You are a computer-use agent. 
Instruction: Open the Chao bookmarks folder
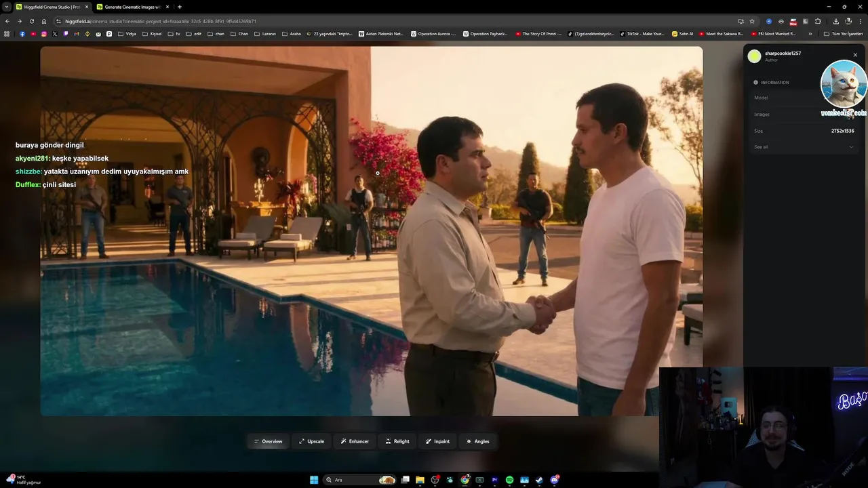(x=239, y=34)
